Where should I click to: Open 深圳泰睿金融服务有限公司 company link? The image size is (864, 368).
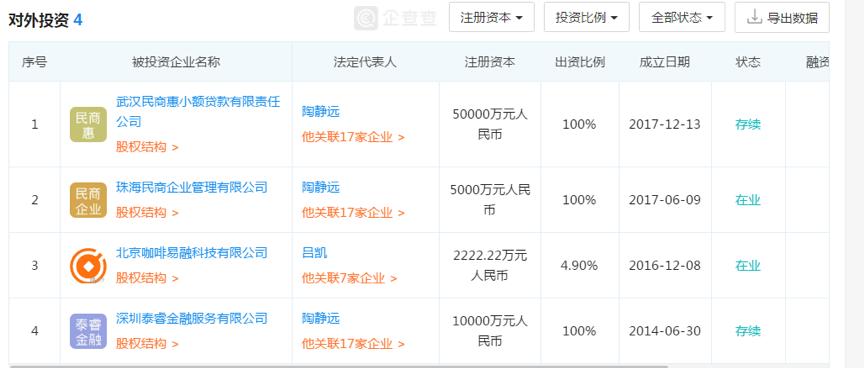pyautogui.click(x=192, y=318)
